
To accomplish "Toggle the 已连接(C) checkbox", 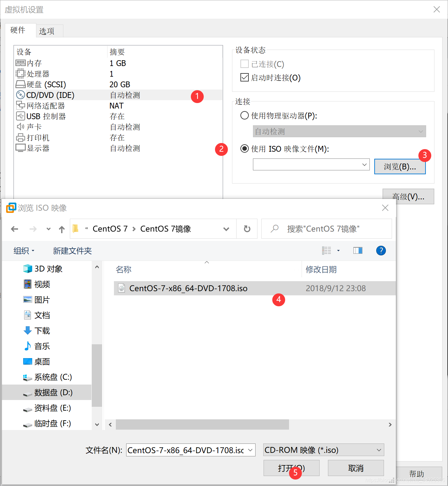I will [x=245, y=64].
